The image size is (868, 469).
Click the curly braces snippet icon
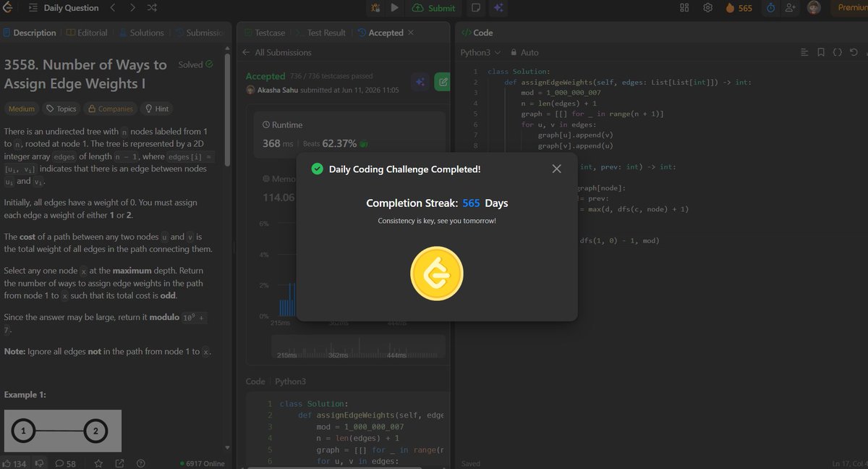click(838, 52)
